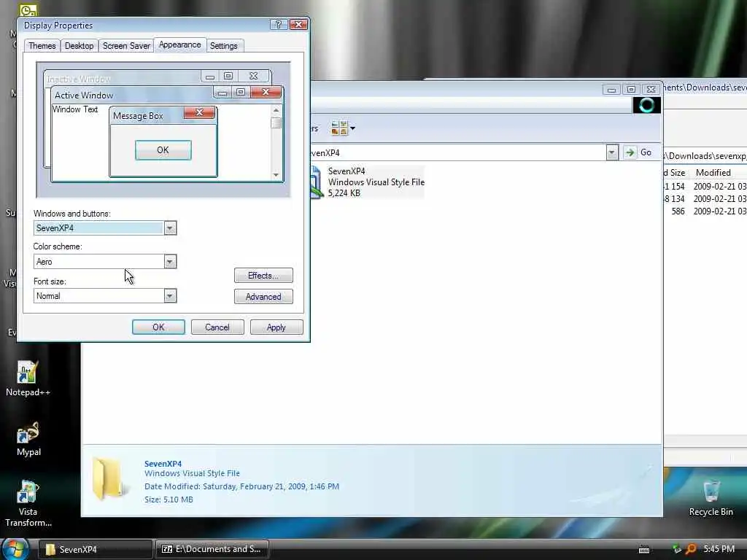Click the 5:45 PM clock
Viewport: 747px width, 560px height.
[719, 549]
